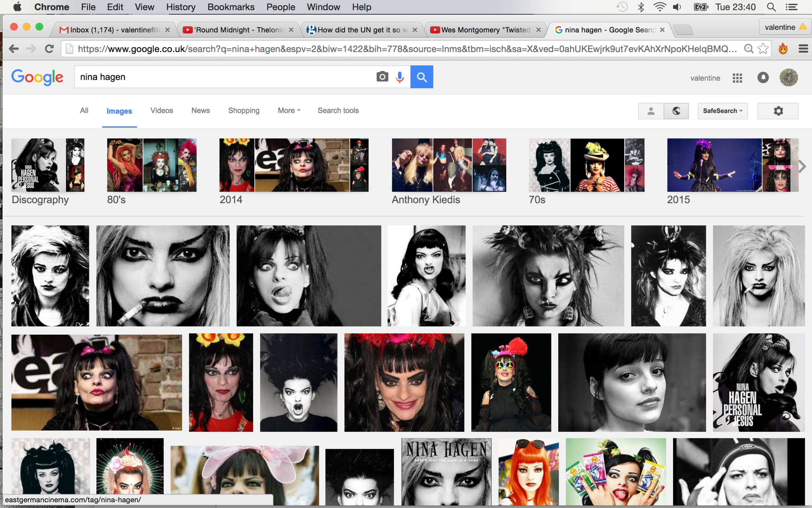Open Spotlight search in menu bar
The width and height of the screenshot is (812, 508).
click(771, 7)
